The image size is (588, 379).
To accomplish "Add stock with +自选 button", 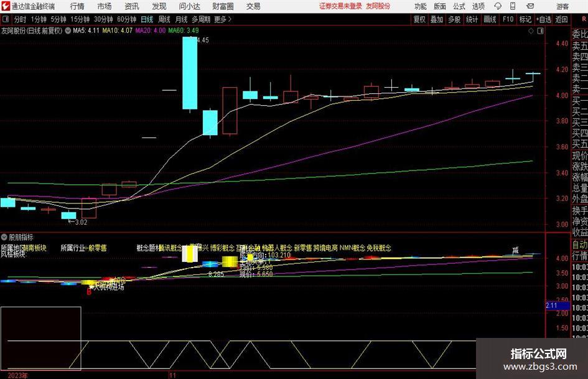I will (544, 19).
